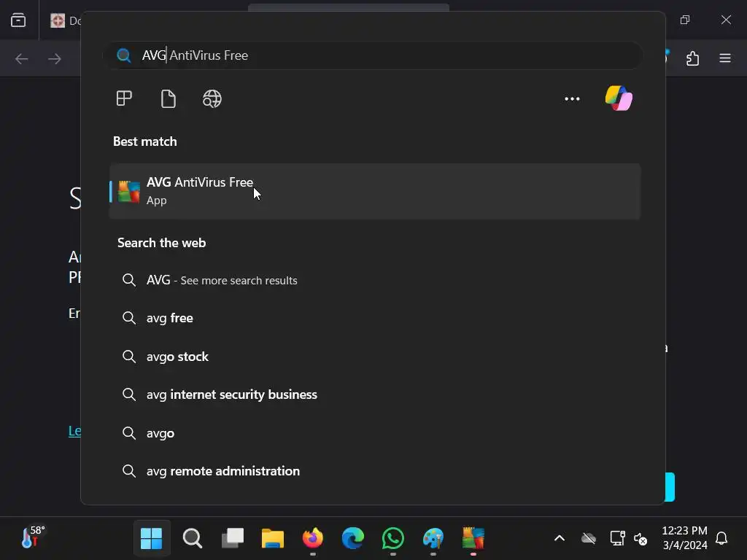Switch to Firefox in the taskbar

coord(312,538)
